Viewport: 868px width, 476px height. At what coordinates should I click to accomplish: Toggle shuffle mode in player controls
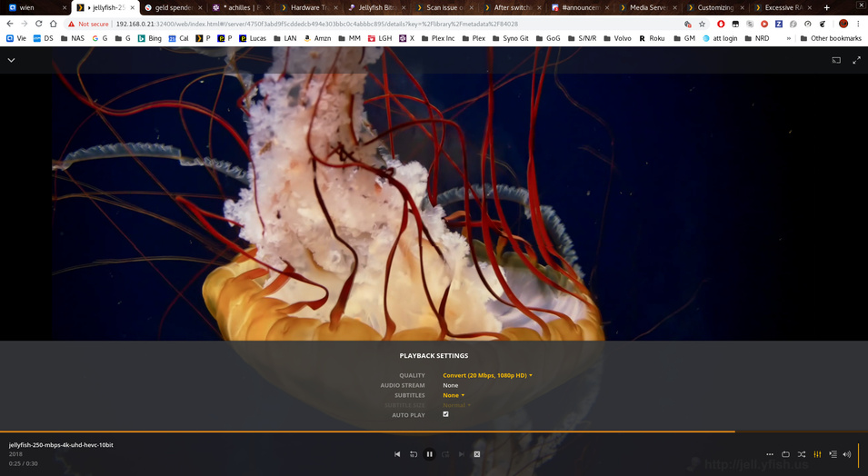pyautogui.click(x=802, y=454)
